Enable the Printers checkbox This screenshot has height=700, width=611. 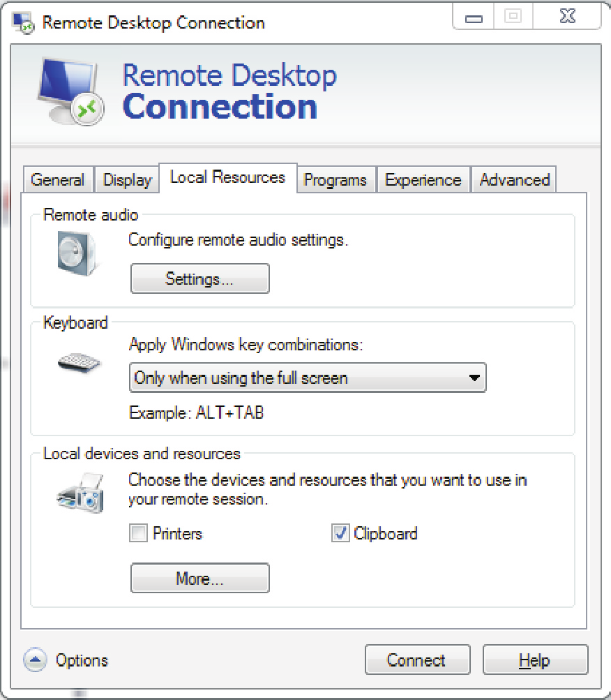137,533
